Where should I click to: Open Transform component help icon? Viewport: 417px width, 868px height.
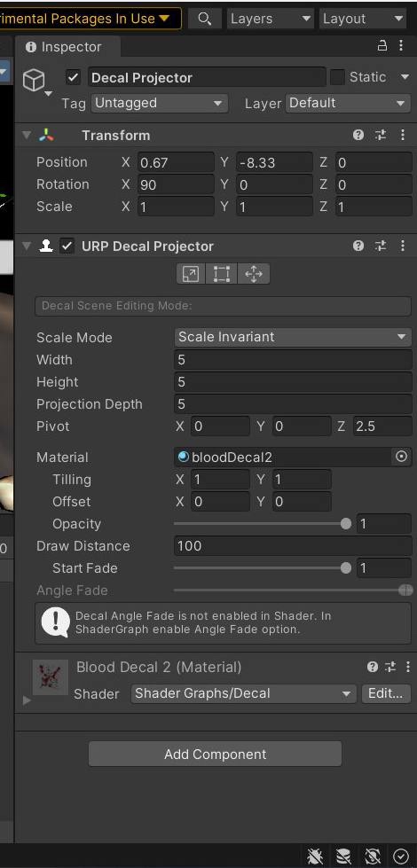click(358, 135)
